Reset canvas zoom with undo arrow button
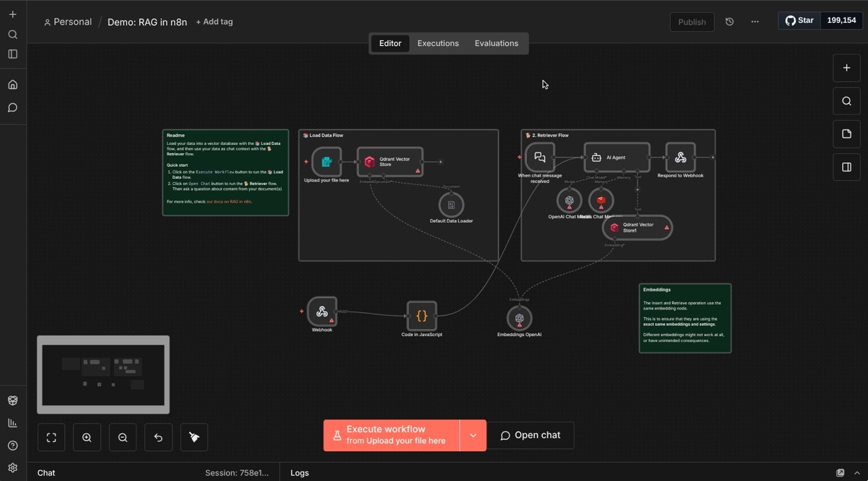The image size is (868, 481). (x=158, y=438)
